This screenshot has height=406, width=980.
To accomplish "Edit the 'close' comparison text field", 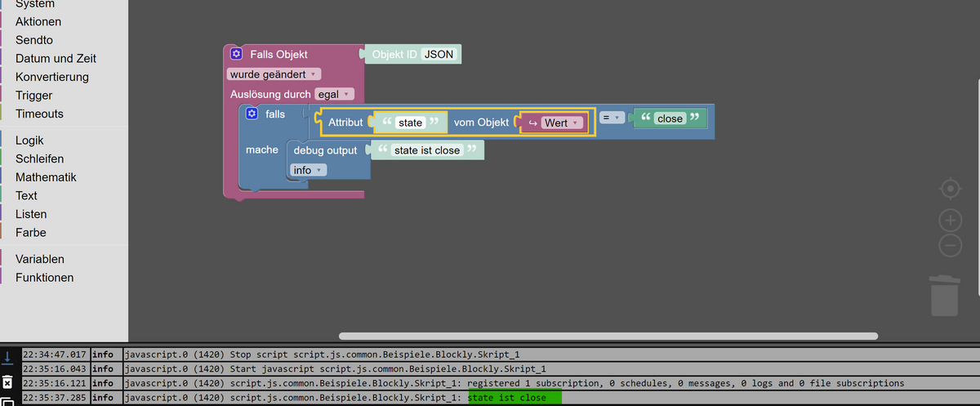I will coord(670,118).
